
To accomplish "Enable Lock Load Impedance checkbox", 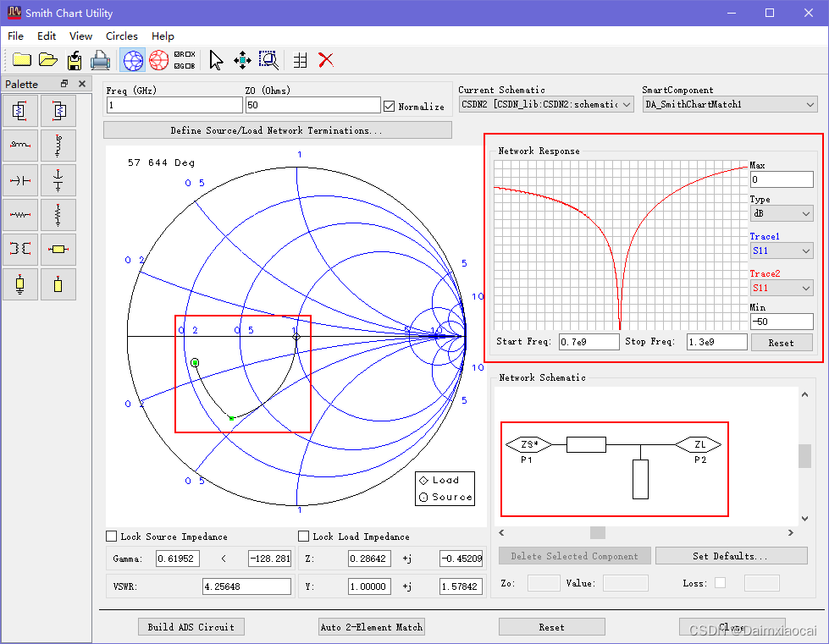I will coord(303,537).
